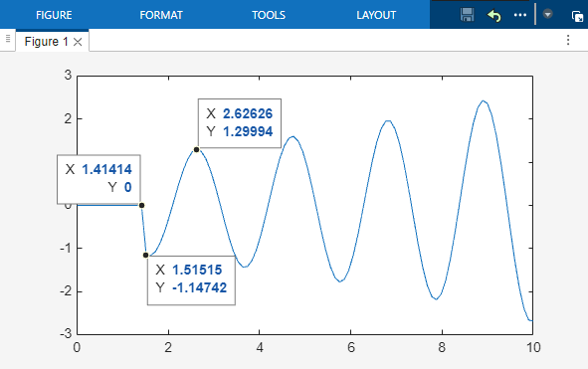Click the X value 1.51515 text
Image resolution: width=588 pixels, height=369 pixels.
(x=197, y=270)
